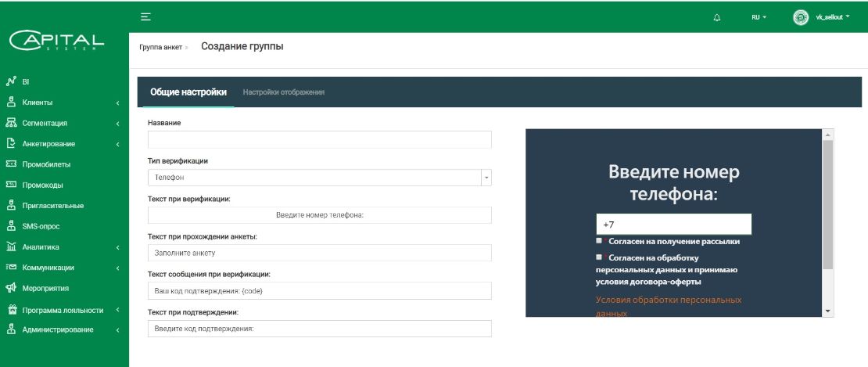Click the BI chart icon in sidebar
This screenshot has width=868, height=367.
[x=10, y=81]
